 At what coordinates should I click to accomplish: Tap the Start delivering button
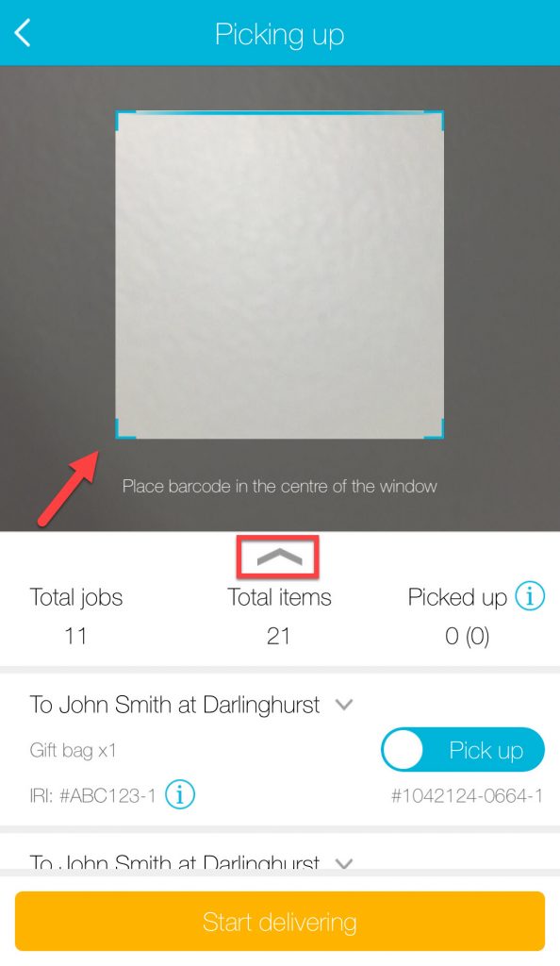point(280,922)
